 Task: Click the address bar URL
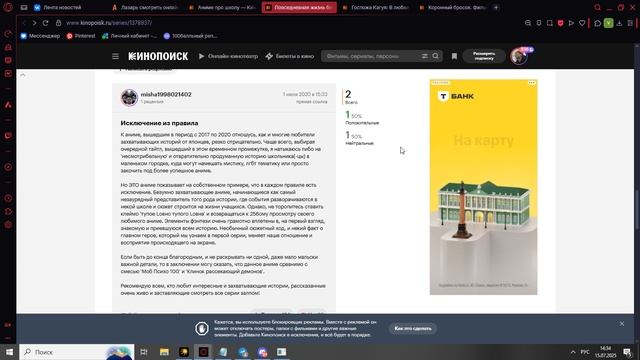109,23
